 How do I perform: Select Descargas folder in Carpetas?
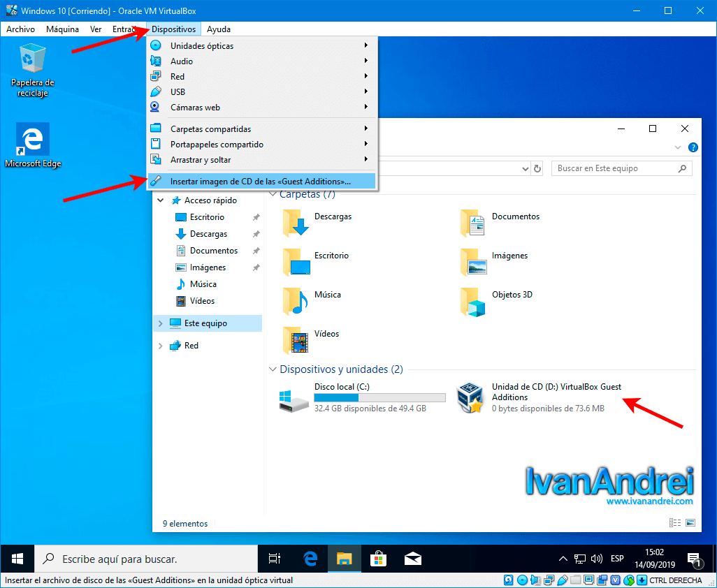317,223
